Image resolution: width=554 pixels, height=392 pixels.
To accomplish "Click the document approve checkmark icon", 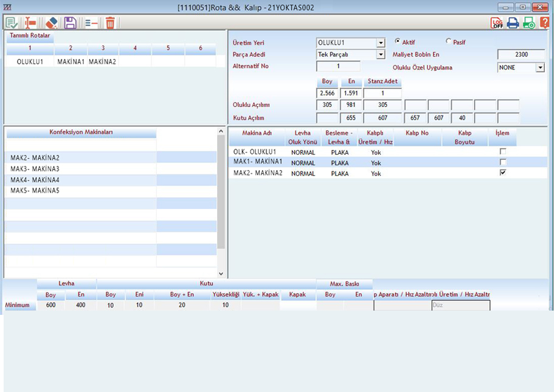I will 11,23.
